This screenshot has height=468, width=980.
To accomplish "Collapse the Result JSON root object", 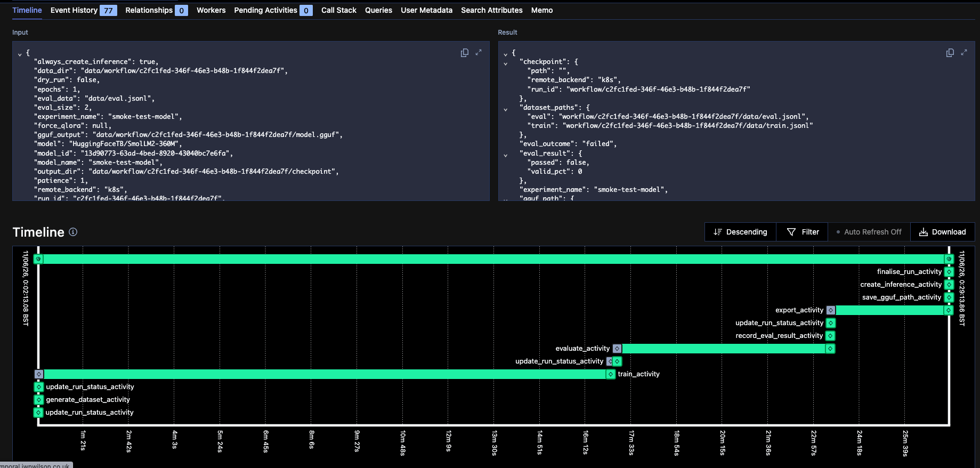I will 505,54.
